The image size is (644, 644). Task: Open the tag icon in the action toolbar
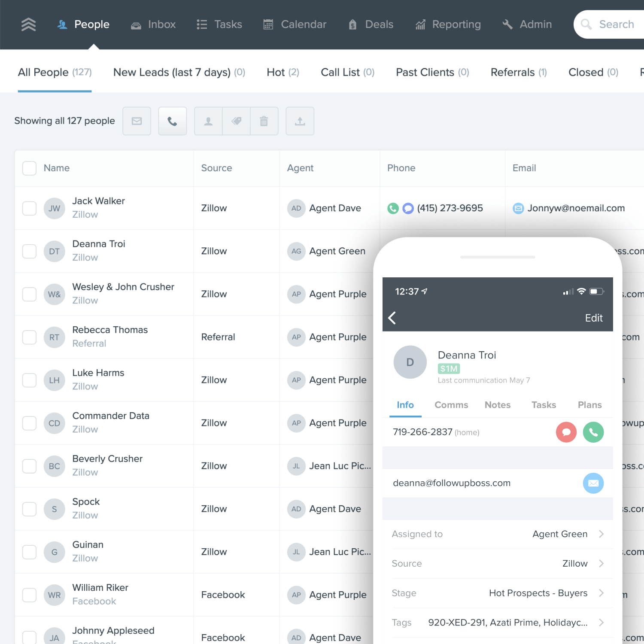[236, 121]
